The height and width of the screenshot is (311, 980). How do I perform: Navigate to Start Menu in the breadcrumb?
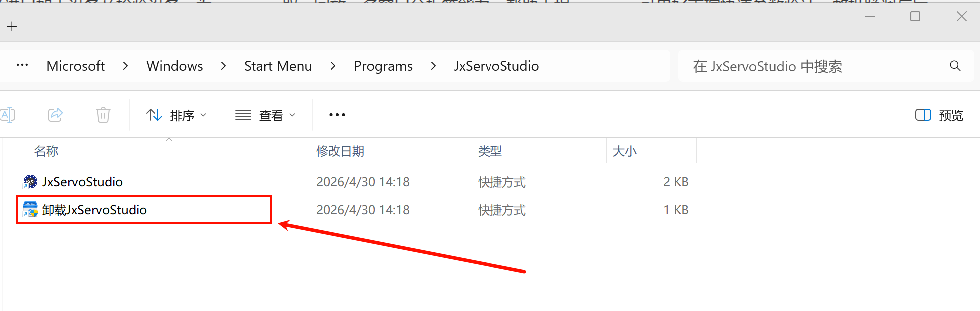pyautogui.click(x=278, y=66)
